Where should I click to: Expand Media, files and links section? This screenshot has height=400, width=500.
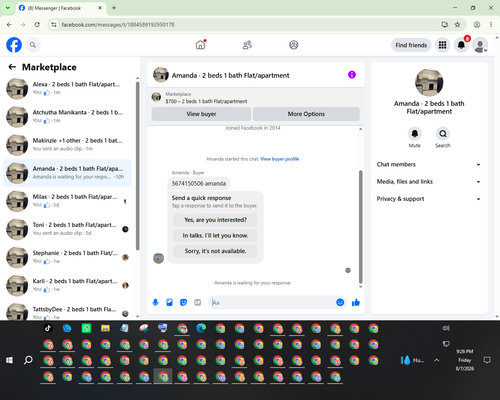(x=429, y=182)
